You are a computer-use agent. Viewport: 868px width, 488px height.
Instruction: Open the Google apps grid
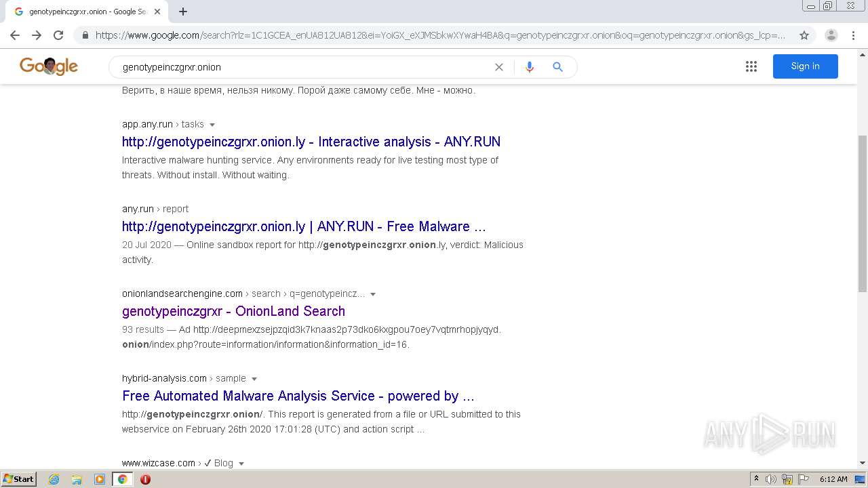click(x=751, y=66)
